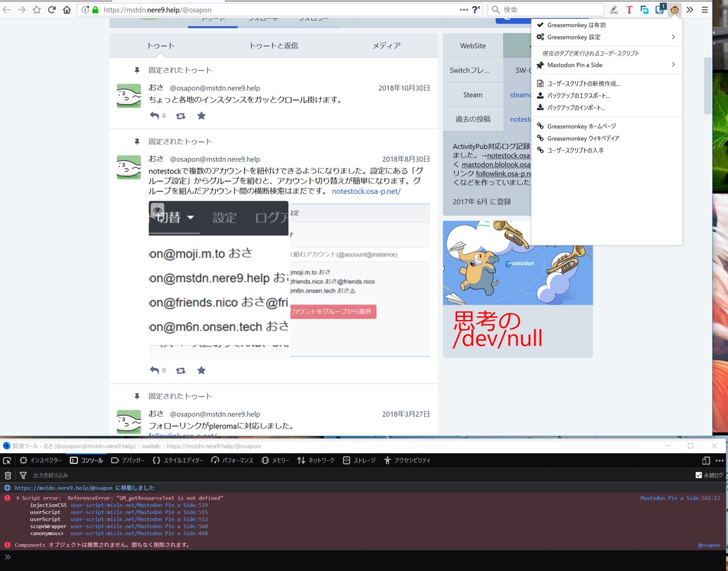
Task: Focus the Firefox search box
Action: click(546, 10)
